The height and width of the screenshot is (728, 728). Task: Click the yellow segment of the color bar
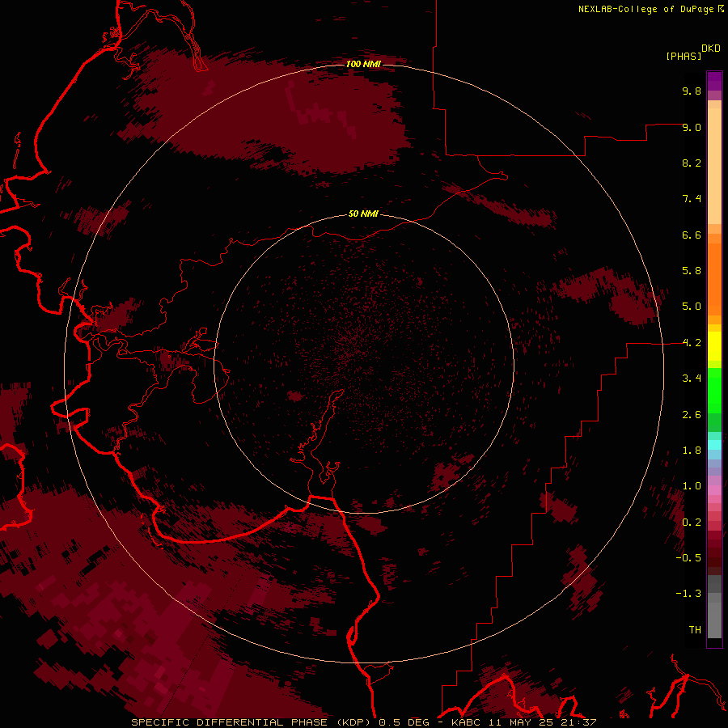714,346
